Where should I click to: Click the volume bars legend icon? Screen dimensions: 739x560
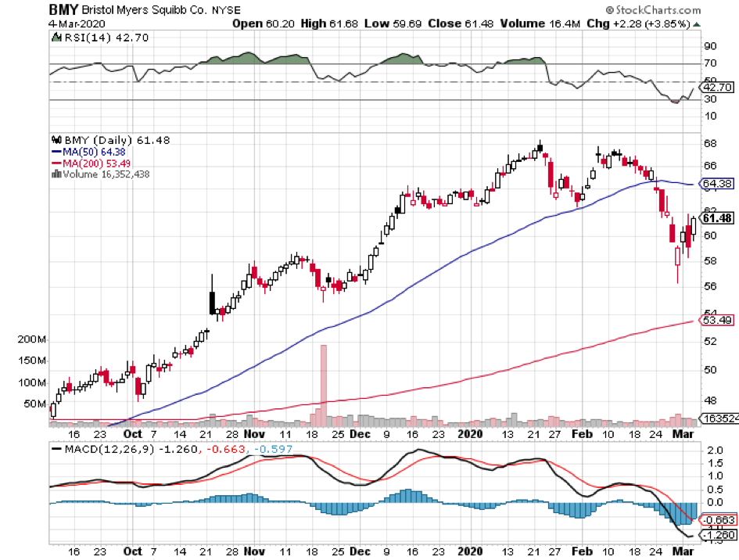56,174
